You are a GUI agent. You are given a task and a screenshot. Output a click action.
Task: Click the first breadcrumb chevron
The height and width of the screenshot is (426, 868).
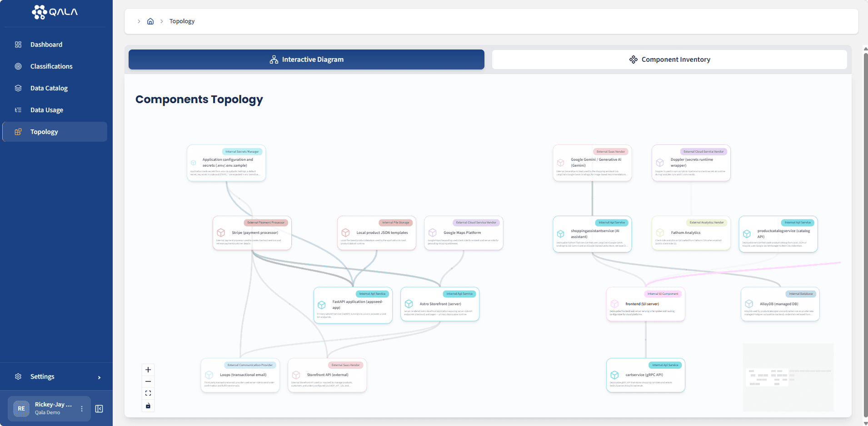click(x=139, y=21)
